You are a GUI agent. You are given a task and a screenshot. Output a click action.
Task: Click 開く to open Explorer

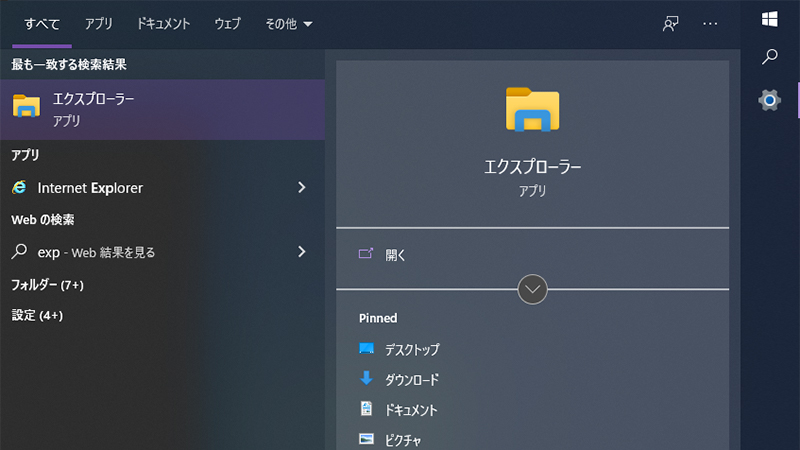tap(395, 255)
